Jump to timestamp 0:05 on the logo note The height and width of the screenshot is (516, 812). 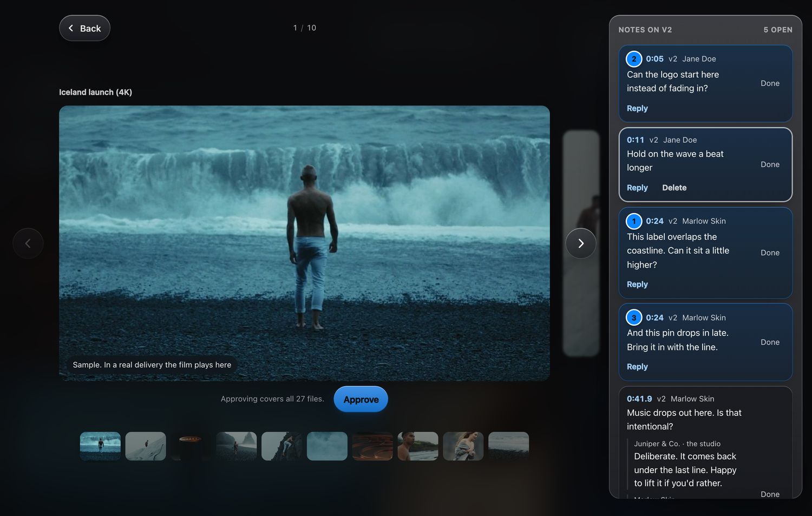(654, 59)
